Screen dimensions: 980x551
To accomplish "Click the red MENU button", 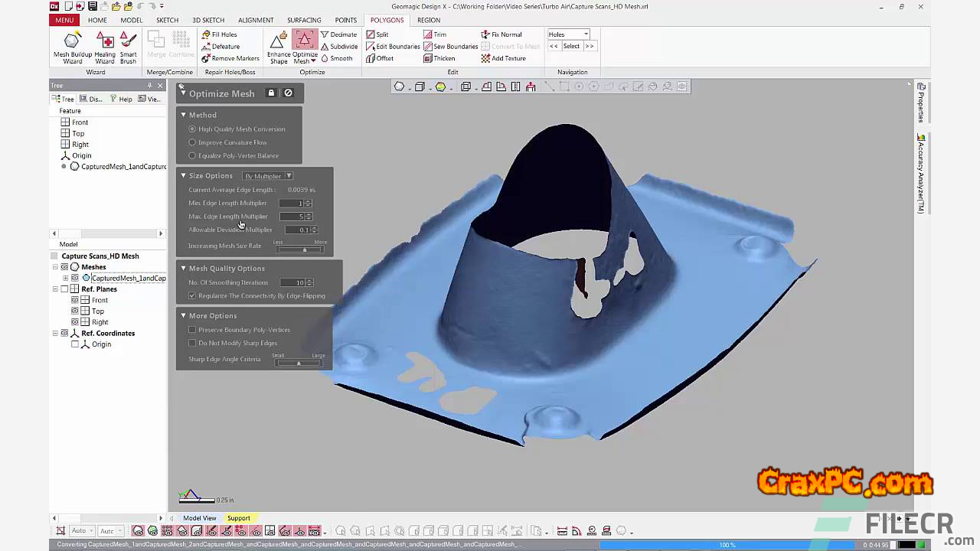I will pos(64,20).
